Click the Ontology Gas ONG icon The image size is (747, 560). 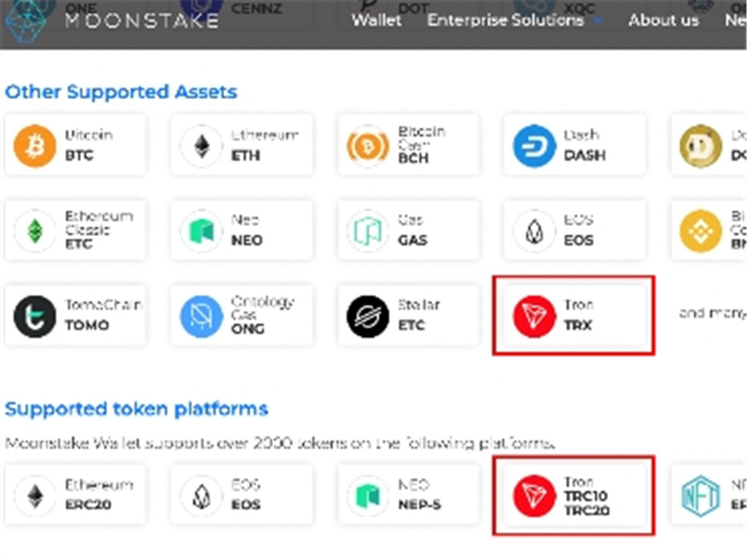point(202,315)
